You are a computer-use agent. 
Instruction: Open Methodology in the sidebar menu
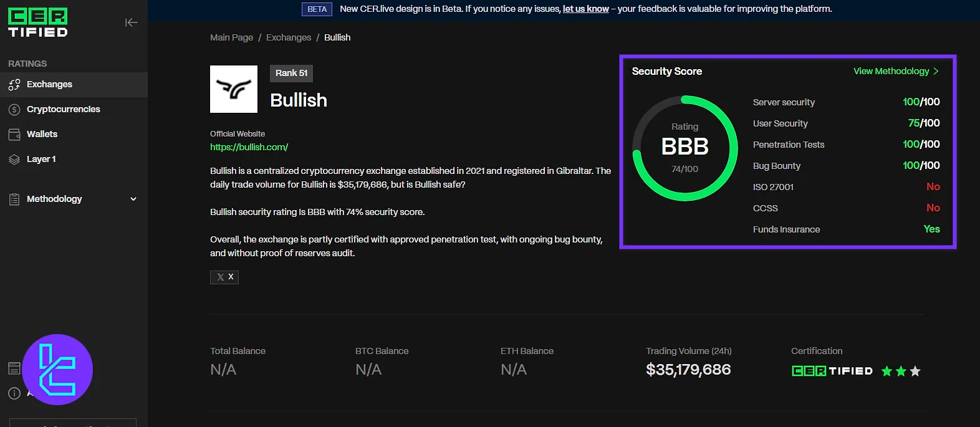[74, 199]
